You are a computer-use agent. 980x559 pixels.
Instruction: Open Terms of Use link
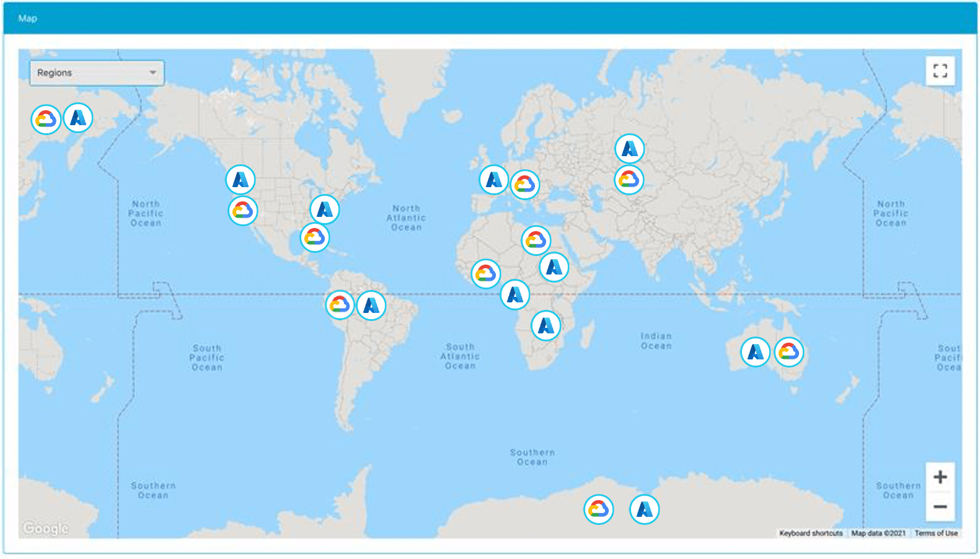point(936,533)
